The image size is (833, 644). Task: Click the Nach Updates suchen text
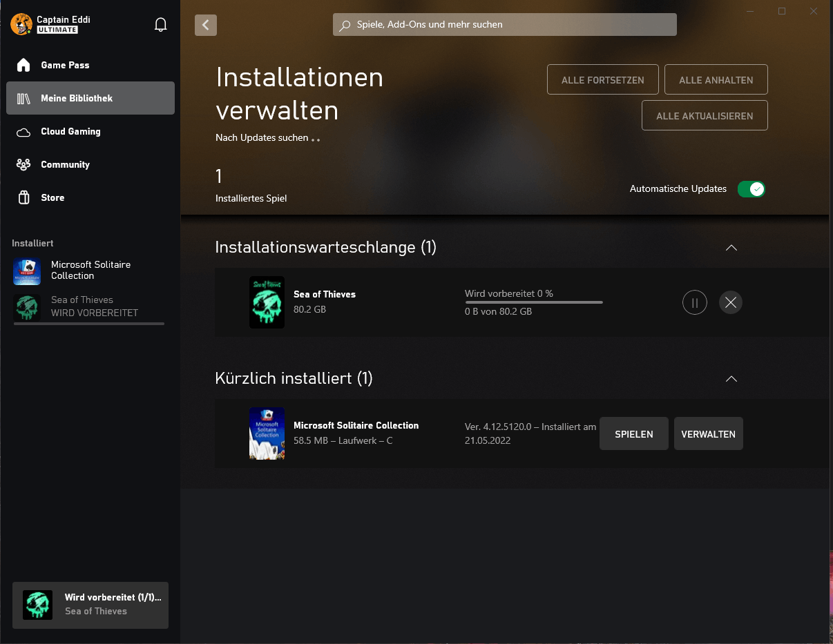pyautogui.click(x=262, y=137)
